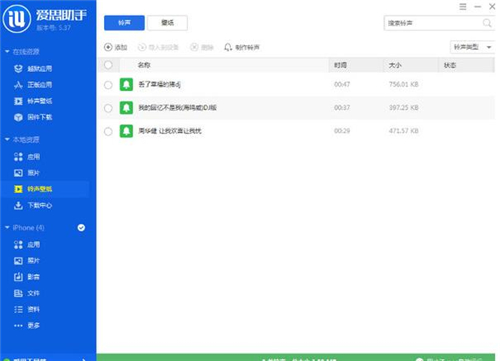The width and height of the screenshot is (500, 361).
Task: Click ringtone name 丢了幸福的猪dj
Action: point(160,84)
